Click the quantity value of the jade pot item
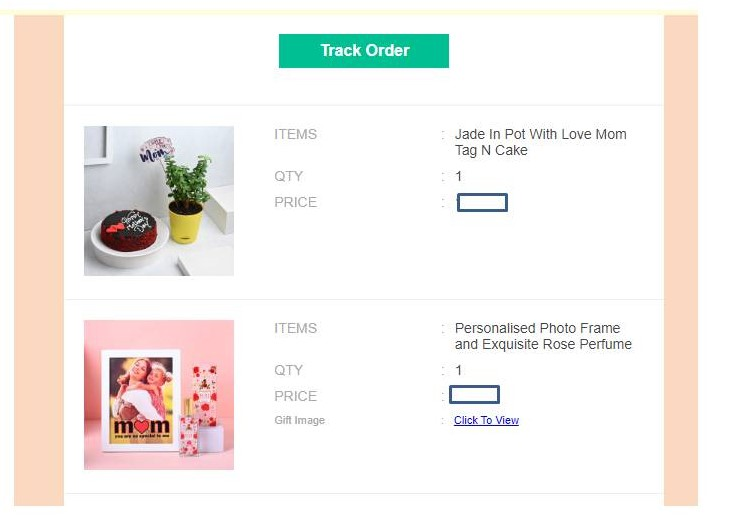 point(459,176)
